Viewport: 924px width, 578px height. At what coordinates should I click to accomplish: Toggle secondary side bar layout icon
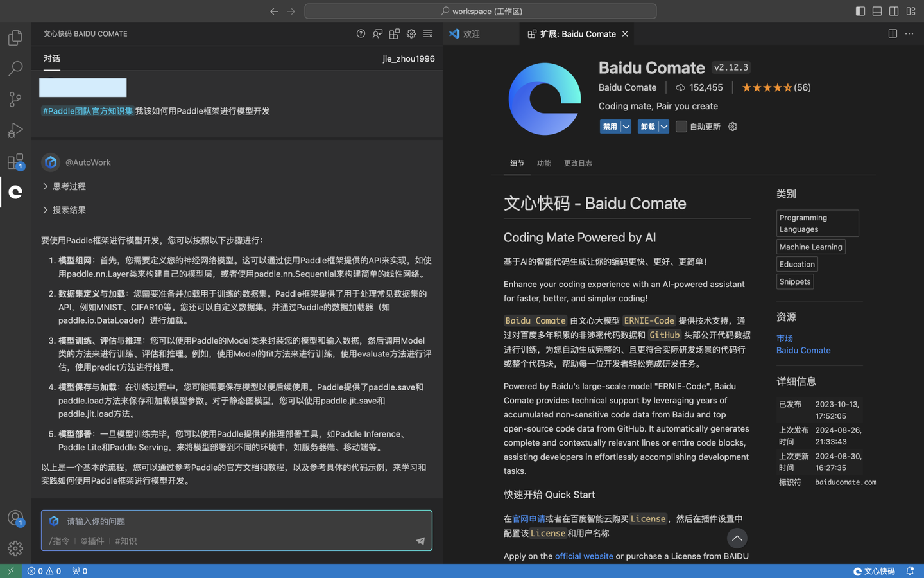894,11
